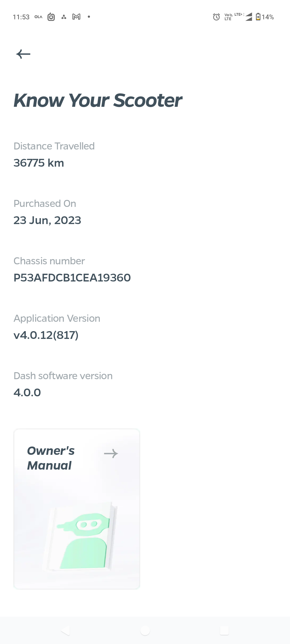
Task: Tap the purchase date 23 Jun, 2023
Action: click(47, 220)
